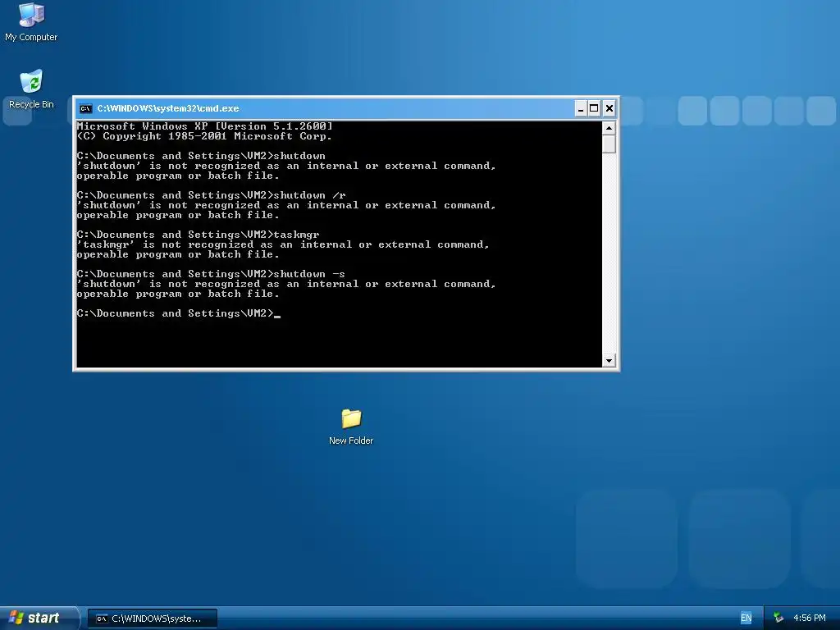This screenshot has height=630, width=840.
Task: Click the 'taskmgr' command prompt line
Action: point(198,235)
